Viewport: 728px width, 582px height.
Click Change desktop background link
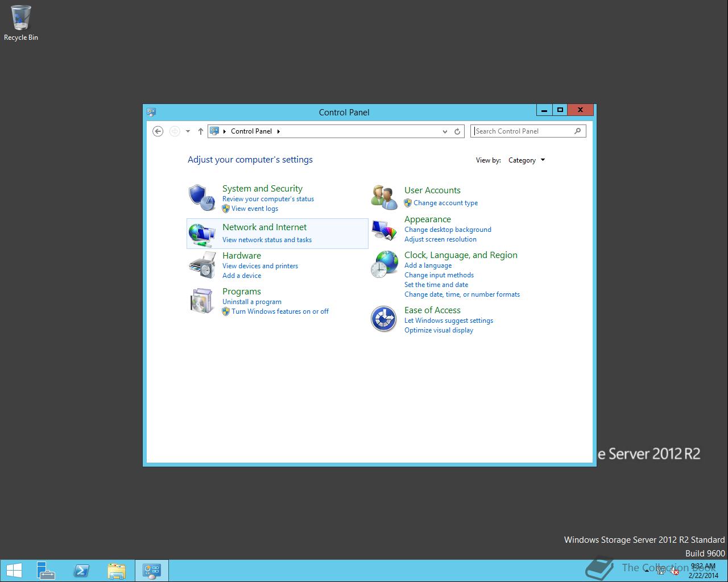(x=448, y=230)
